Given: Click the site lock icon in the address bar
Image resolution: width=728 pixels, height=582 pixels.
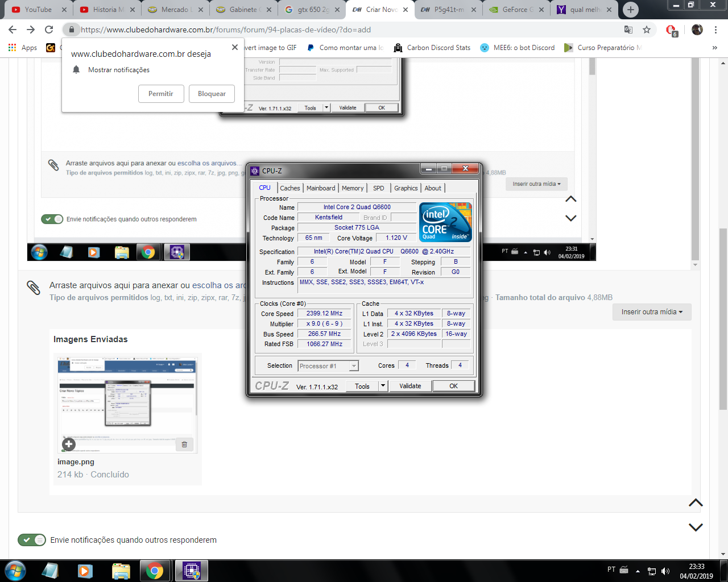Looking at the screenshot, I should (x=71, y=30).
